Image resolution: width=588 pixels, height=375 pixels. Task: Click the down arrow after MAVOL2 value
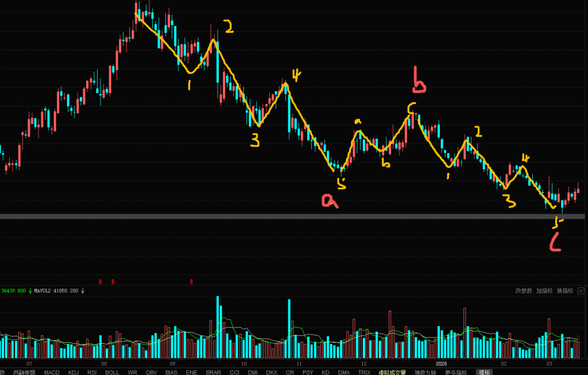[83, 291]
